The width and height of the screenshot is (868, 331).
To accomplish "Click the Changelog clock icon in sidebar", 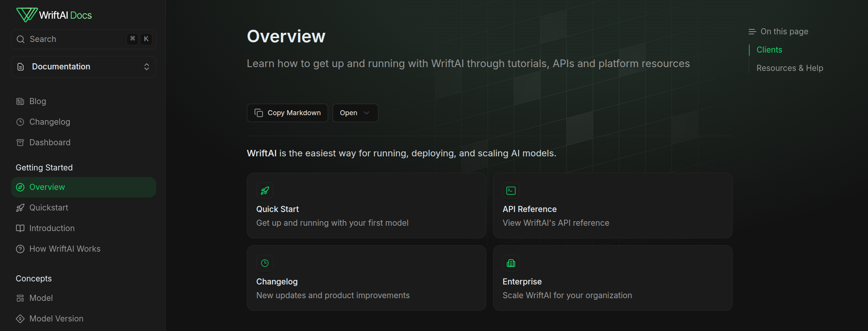I will pos(20,122).
